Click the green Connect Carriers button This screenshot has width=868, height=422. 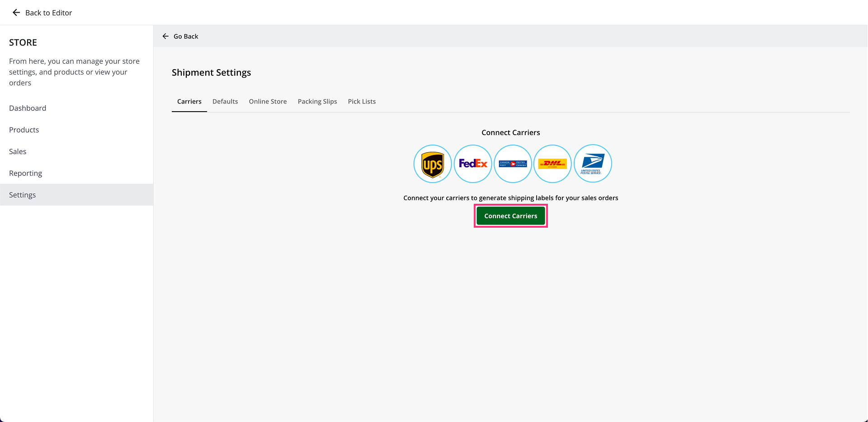pyautogui.click(x=511, y=216)
